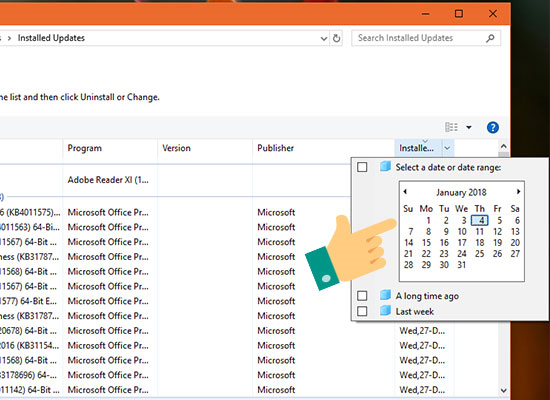
Task: Click the change view layout icon
Action: point(451,127)
